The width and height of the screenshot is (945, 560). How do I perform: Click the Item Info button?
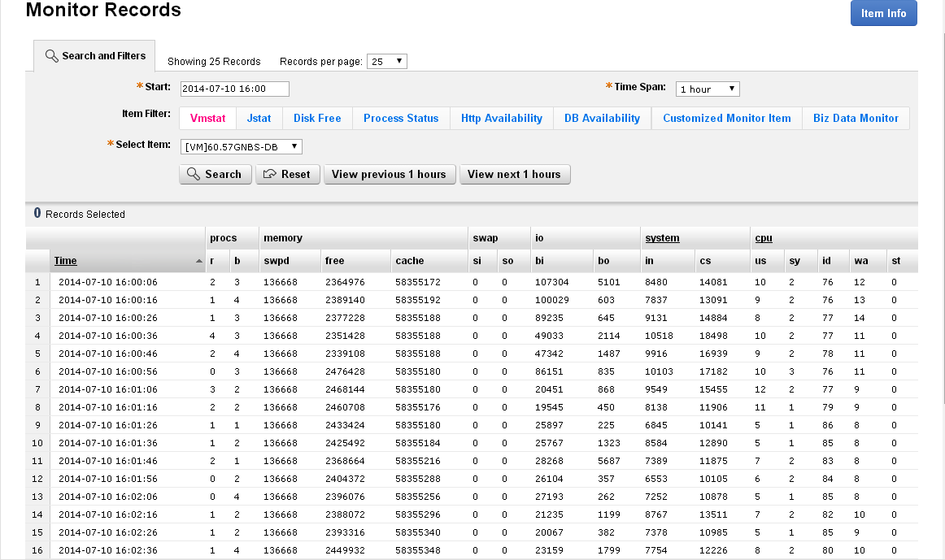[883, 13]
